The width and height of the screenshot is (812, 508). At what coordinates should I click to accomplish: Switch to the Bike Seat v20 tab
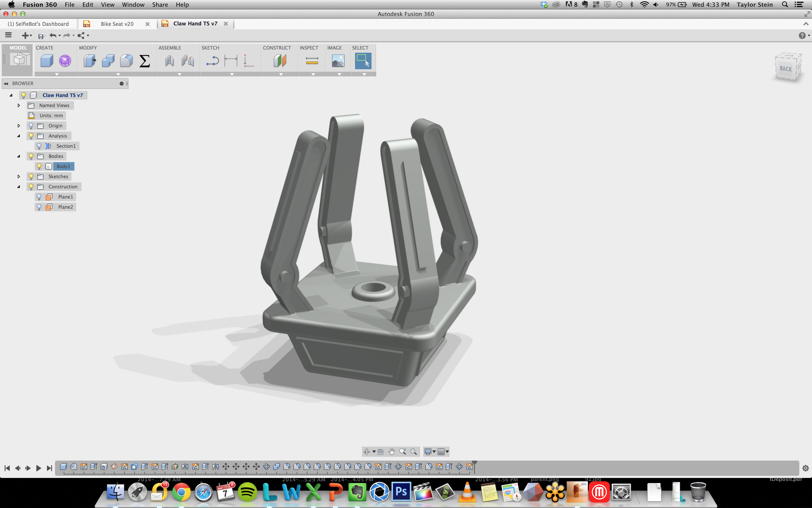coord(117,24)
